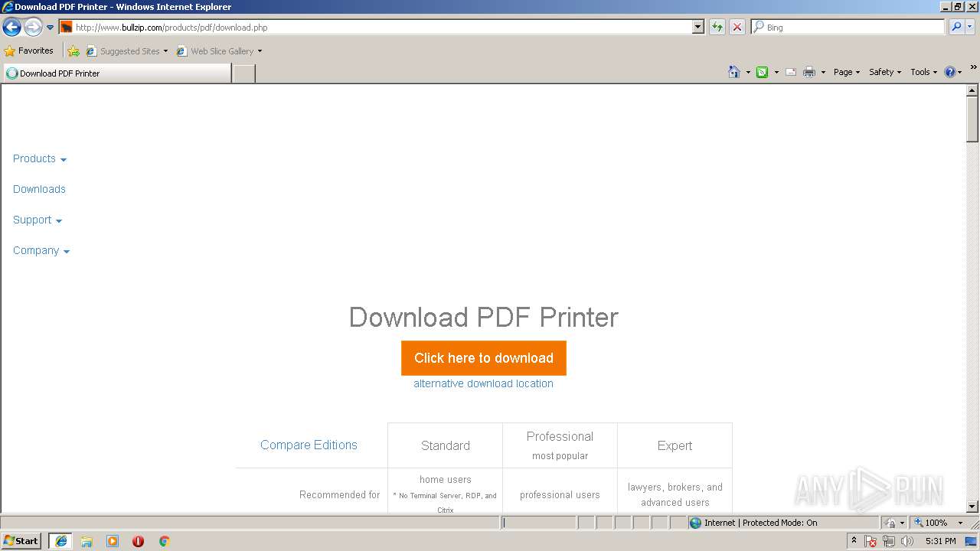Expand the address bar autocomplete dropdown
Viewport: 980px width, 551px height.
[x=697, y=27]
